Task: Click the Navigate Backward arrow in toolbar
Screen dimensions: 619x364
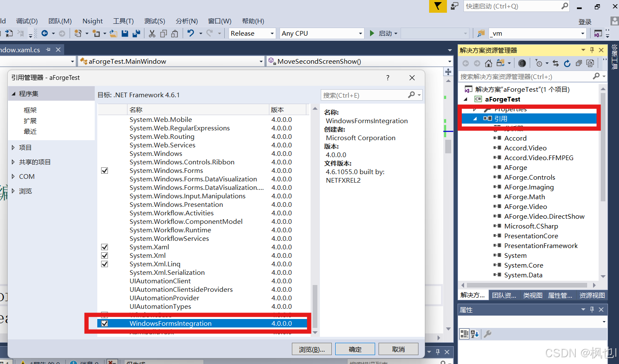Action: 45,33
